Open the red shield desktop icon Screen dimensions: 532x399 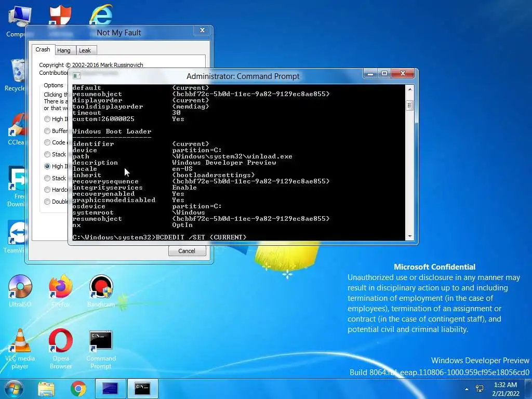60,15
